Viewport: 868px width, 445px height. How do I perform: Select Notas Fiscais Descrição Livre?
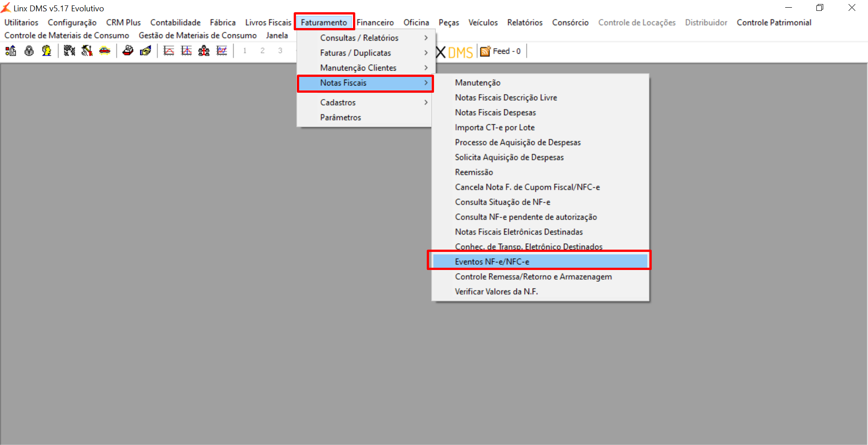540,98
